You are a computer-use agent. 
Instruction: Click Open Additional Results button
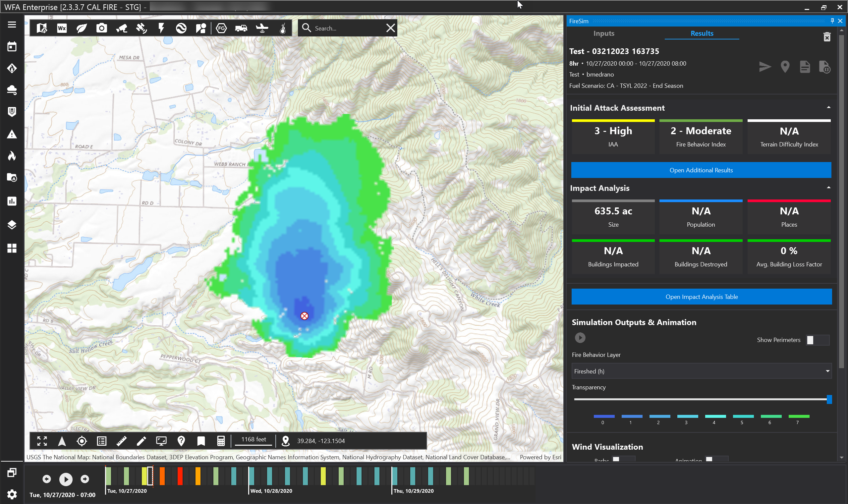tap(701, 170)
